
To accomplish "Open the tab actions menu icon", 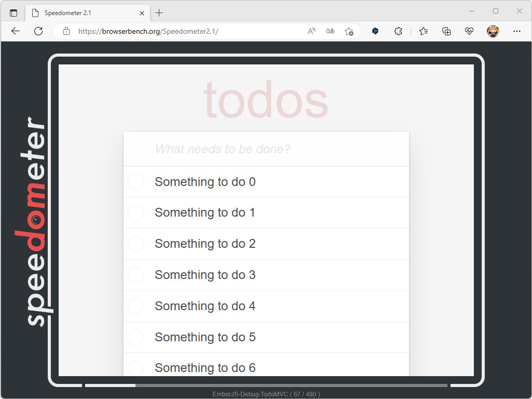I will [13, 13].
